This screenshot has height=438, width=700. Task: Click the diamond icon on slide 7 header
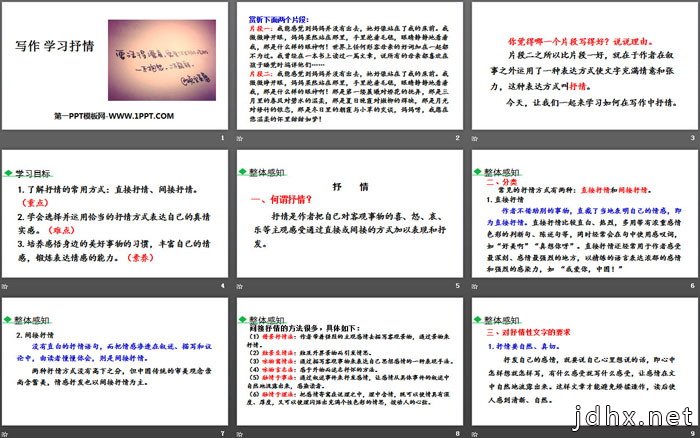(8, 305)
